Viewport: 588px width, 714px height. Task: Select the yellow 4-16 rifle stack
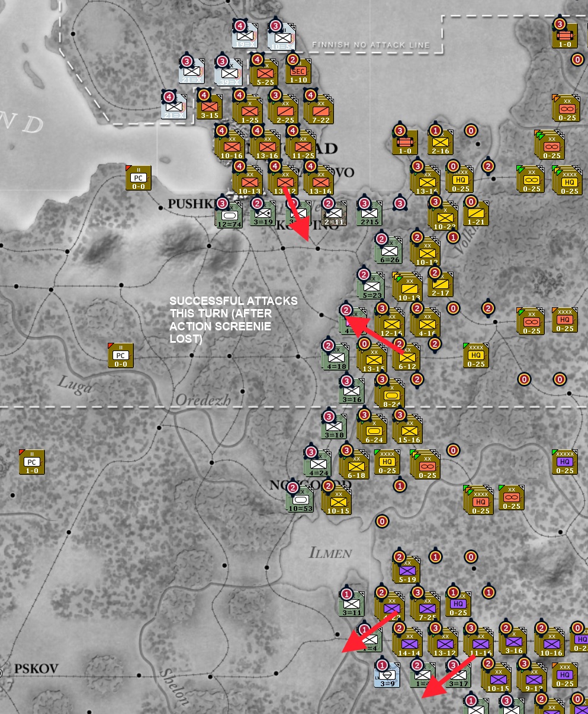426,321
